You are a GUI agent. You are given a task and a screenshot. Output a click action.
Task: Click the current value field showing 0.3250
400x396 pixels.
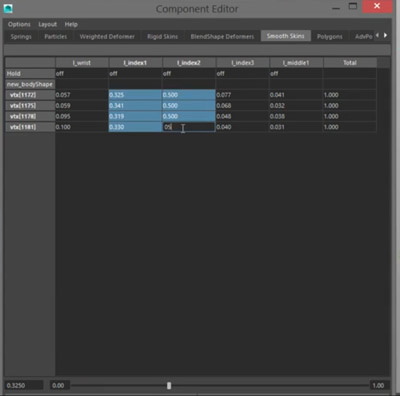point(24,385)
